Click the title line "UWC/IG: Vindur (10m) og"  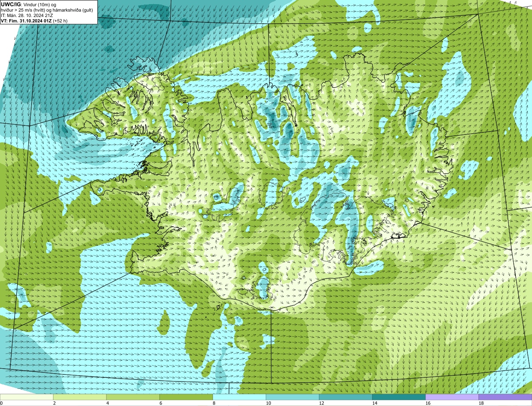click(x=28, y=5)
